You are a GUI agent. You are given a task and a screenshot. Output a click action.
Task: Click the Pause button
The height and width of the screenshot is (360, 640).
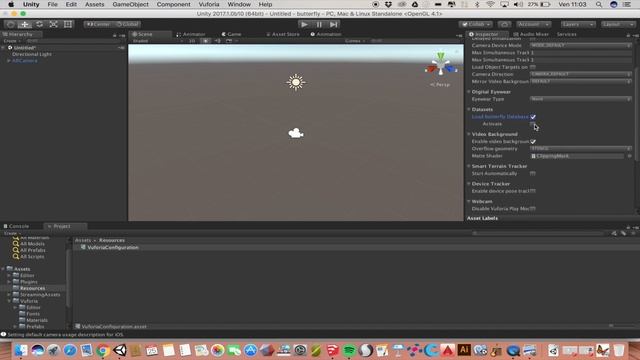[x=319, y=24]
